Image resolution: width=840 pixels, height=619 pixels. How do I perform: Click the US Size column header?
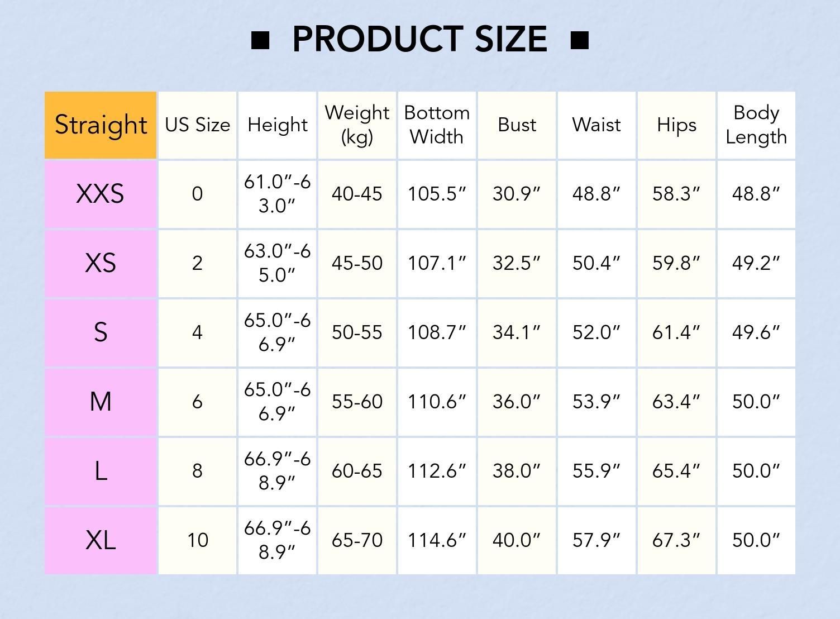197,125
